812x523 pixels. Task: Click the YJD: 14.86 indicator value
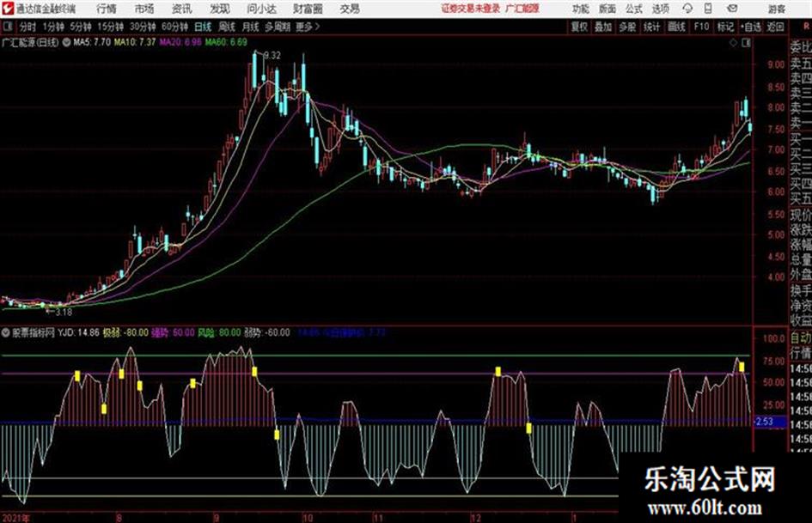point(78,332)
